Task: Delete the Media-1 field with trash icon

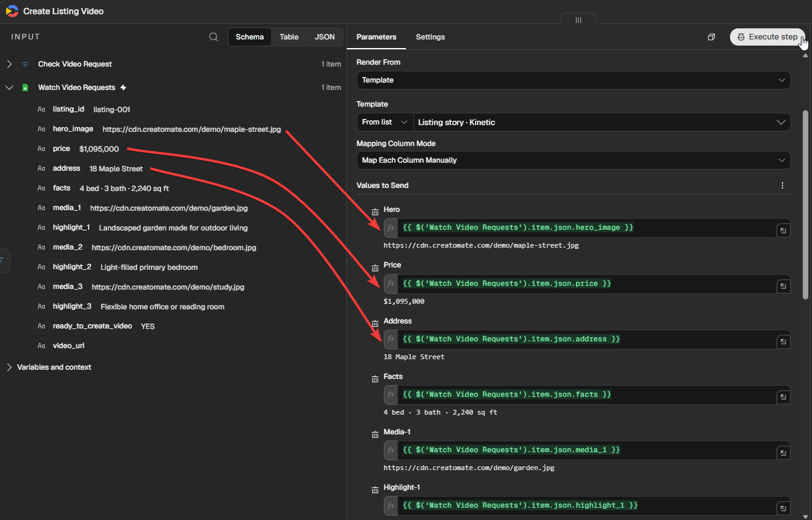Action: (x=375, y=434)
